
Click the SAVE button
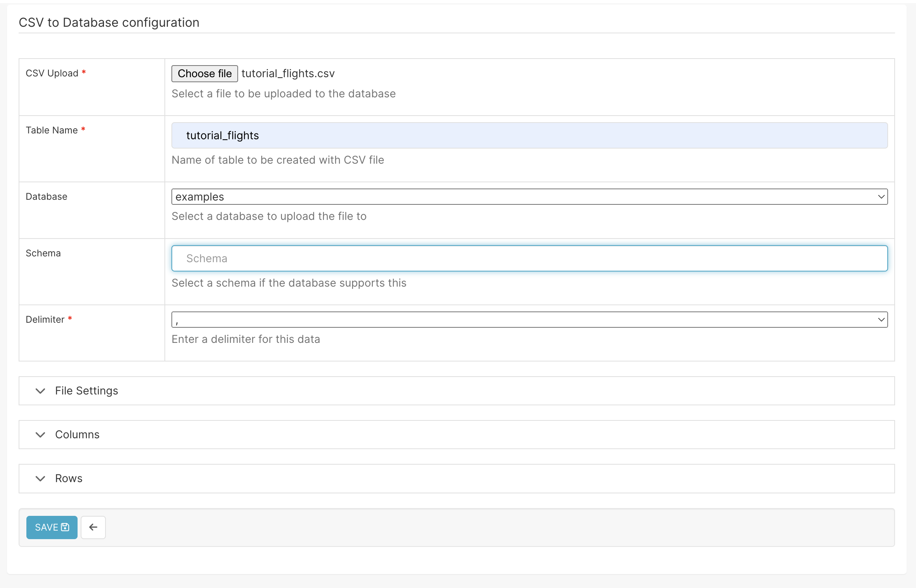click(x=52, y=527)
